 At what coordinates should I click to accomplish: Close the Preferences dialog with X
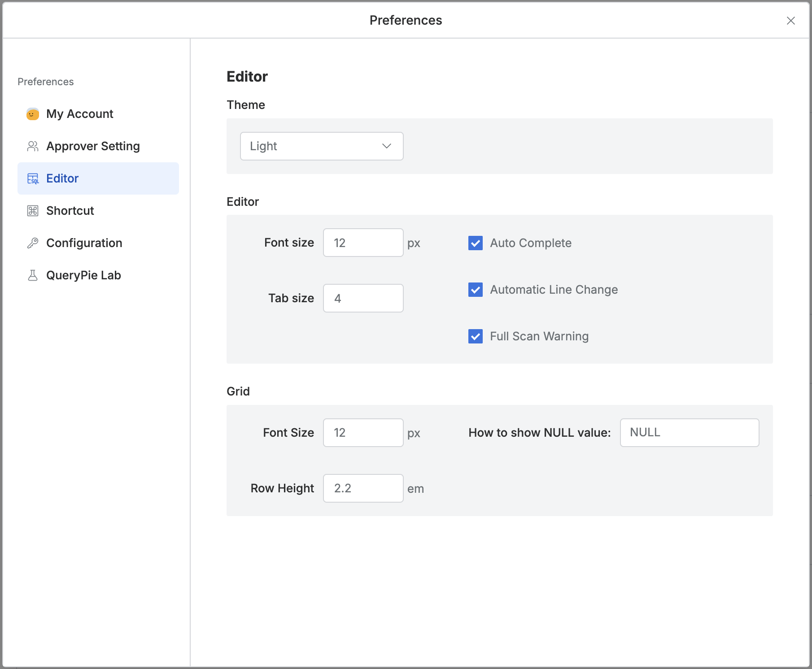(x=790, y=21)
